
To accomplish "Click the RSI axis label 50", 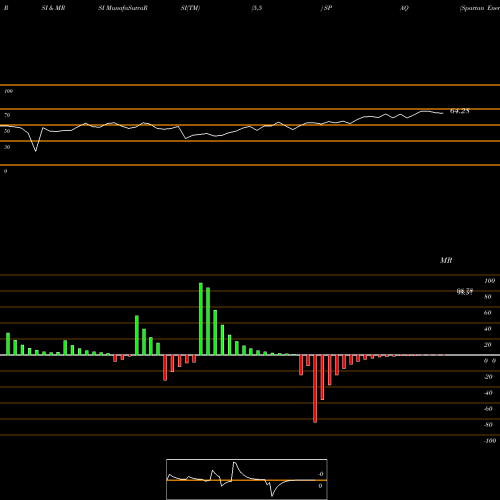I will 7,131.
